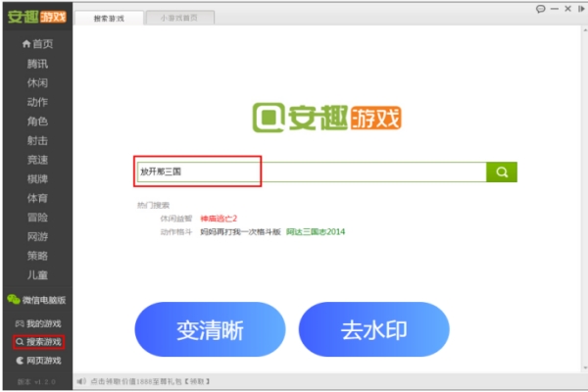Click the green search magnifier button
The image size is (588, 392).
click(502, 172)
